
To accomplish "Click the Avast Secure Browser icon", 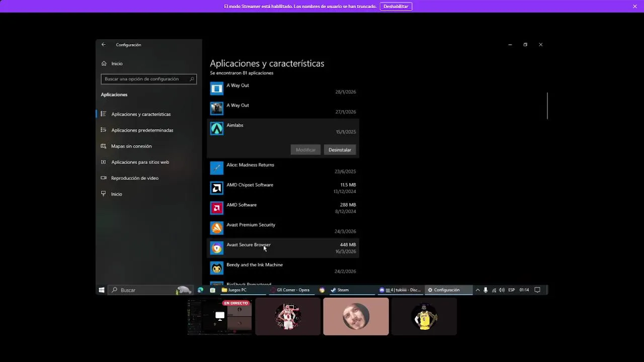I will click(217, 248).
